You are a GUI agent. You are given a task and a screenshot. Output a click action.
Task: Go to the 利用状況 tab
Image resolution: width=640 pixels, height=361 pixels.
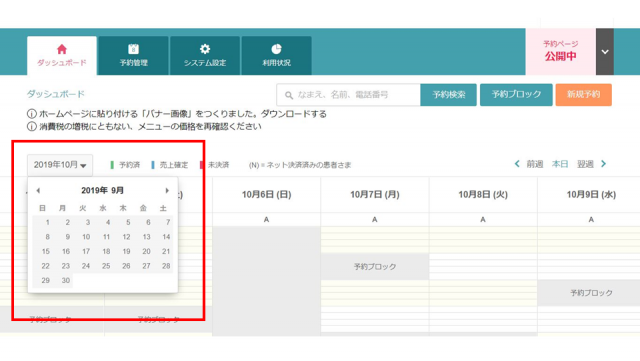(x=276, y=56)
